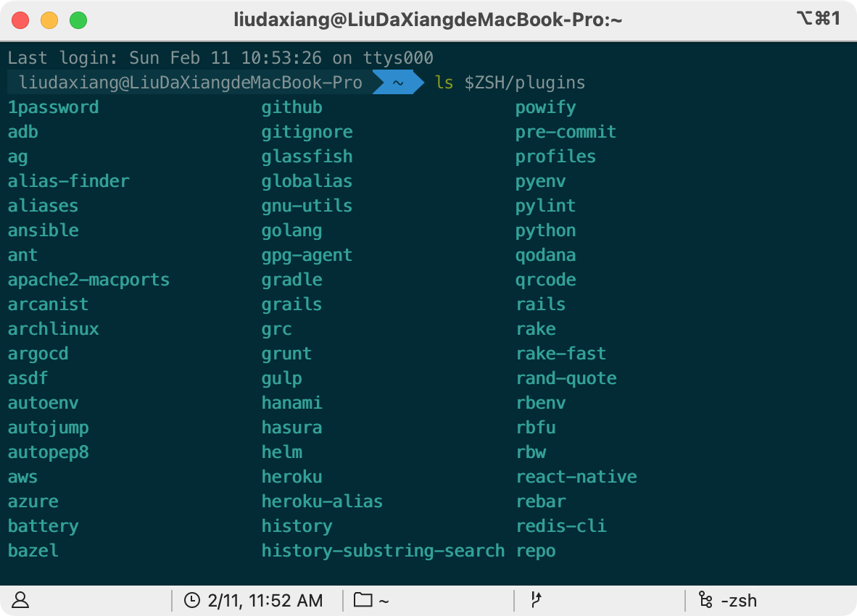Click the rebar entry
857x616 pixels.
point(541,501)
